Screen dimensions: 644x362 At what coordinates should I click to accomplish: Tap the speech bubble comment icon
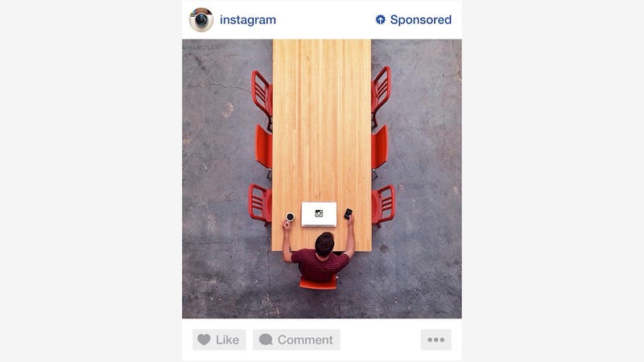266,339
